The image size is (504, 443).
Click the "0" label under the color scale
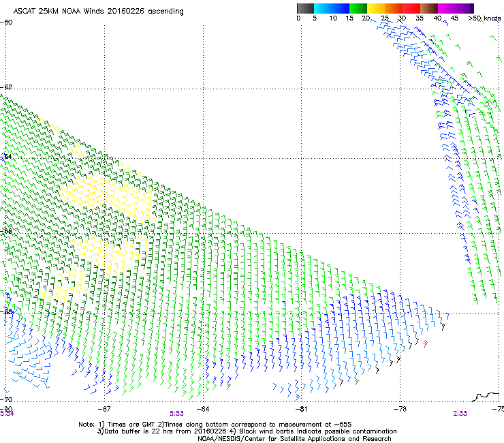298,18
